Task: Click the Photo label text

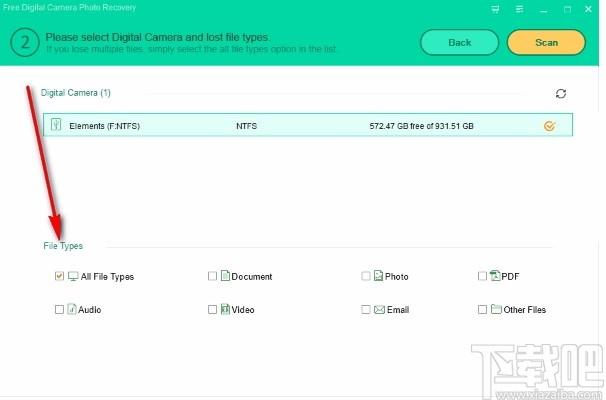Action: (x=397, y=277)
